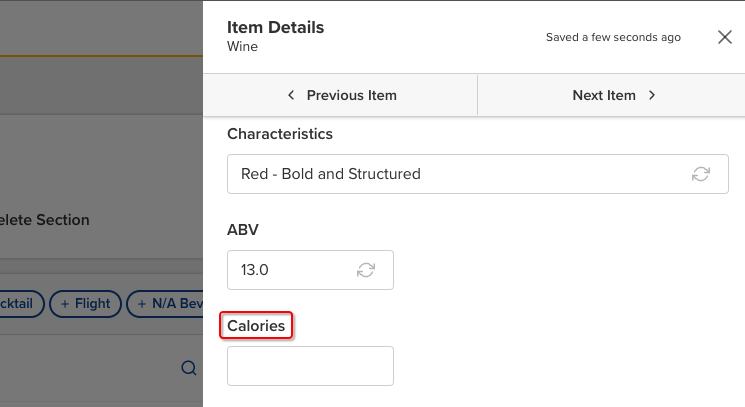Select the empty Calories input field

310,366
